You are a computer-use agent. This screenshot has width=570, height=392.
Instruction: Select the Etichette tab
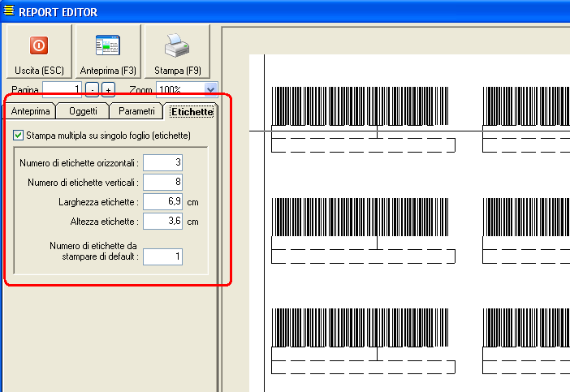pos(192,111)
